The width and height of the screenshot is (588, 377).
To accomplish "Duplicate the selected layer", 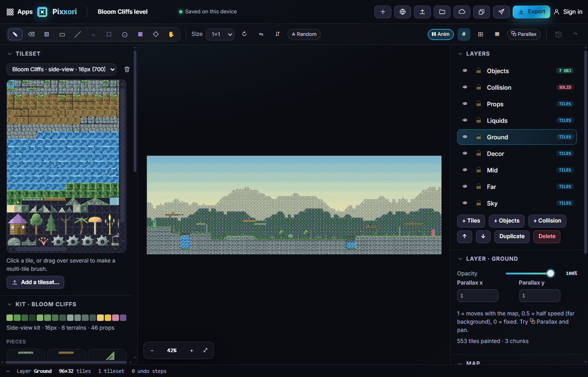I will click(x=512, y=237).
